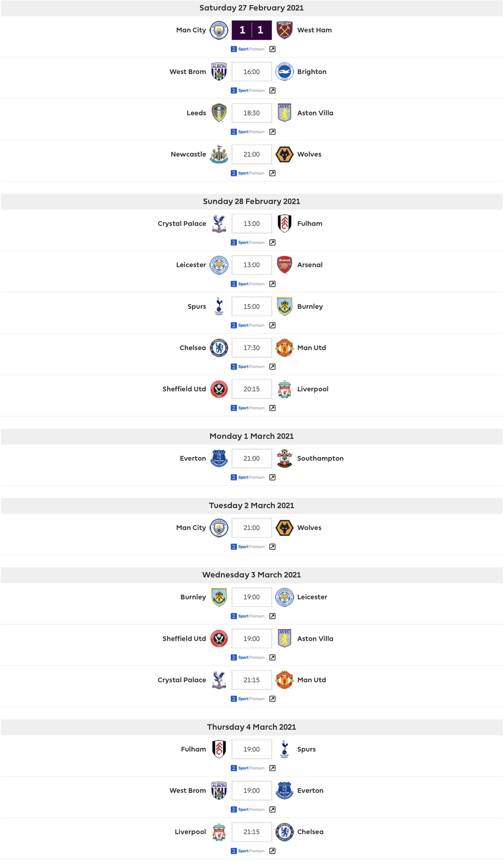504x866 pixels.
Task: Click the Crystal Palace name in Fulham fixture
Action: coord(182,224)
